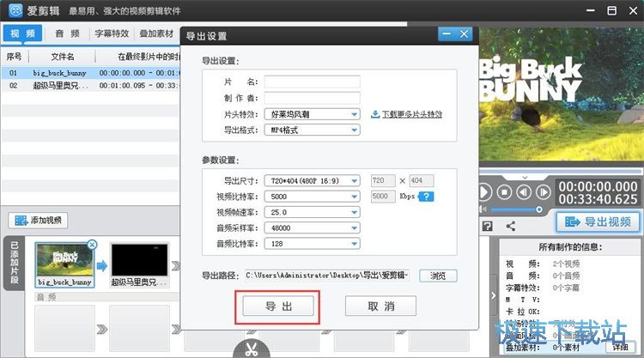Viewport: 644px width, 358px height.
Task: Click the volume slider handle
Action: (539, 209)
